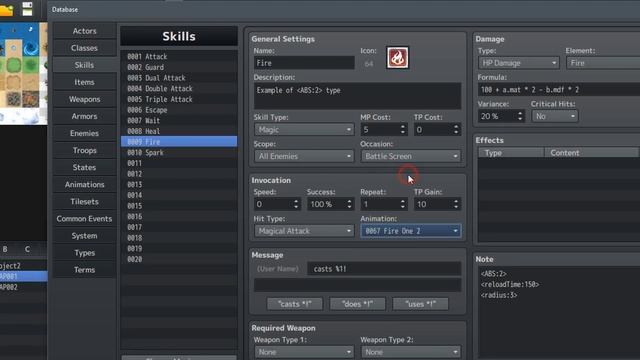Click the Type column header in Effects
The height and width of the screenshot is (360, 640).
click(x=511, y=153)
